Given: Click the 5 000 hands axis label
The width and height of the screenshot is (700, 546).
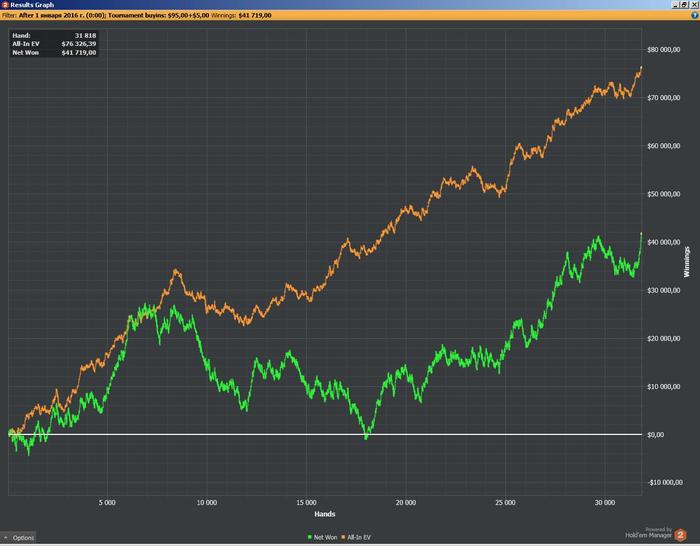Looking at the screenshot, I should pos(107,503).
